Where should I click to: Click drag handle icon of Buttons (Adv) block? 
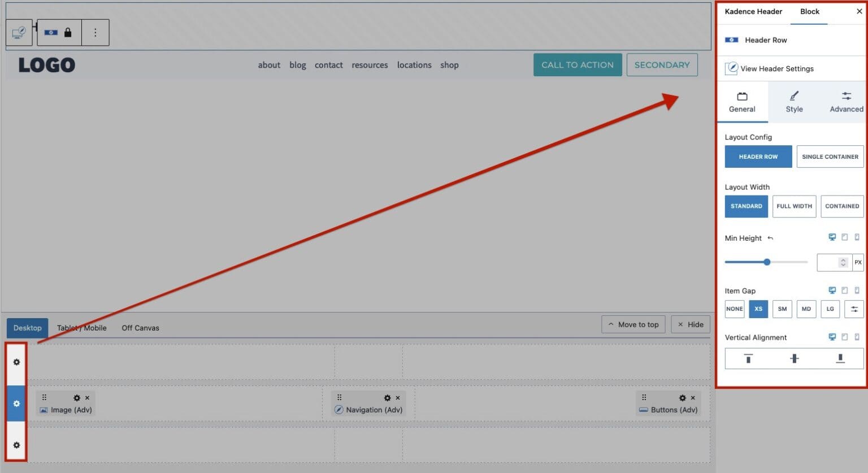coord(644,397)
